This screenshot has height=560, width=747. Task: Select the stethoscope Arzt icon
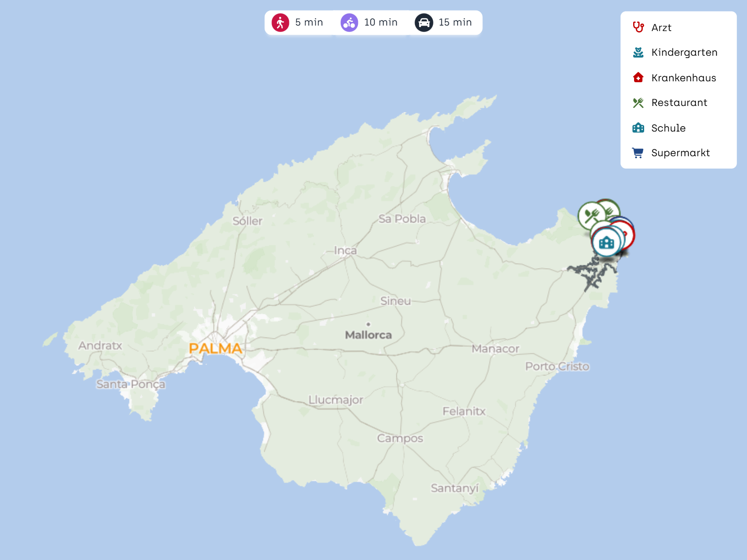[638, 27]
